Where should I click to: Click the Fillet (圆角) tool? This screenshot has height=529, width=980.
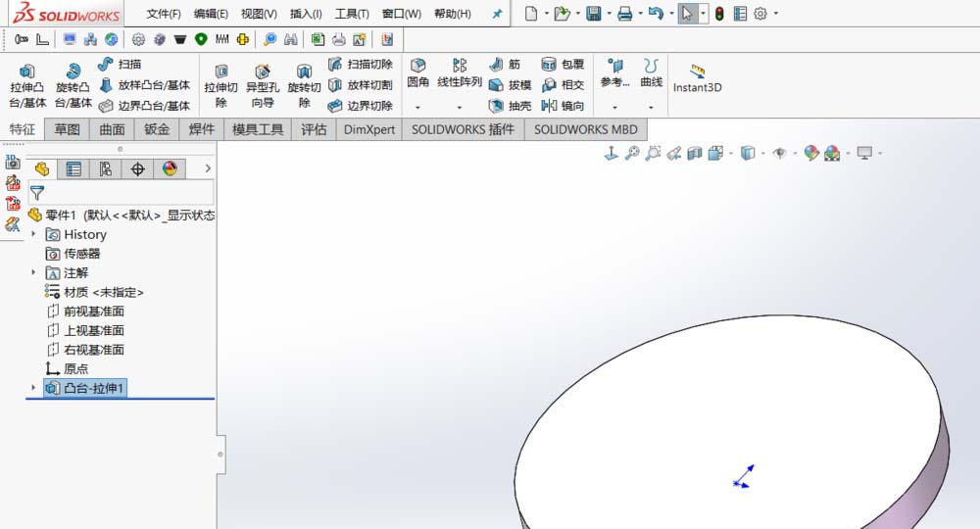[x=418, y=73]
